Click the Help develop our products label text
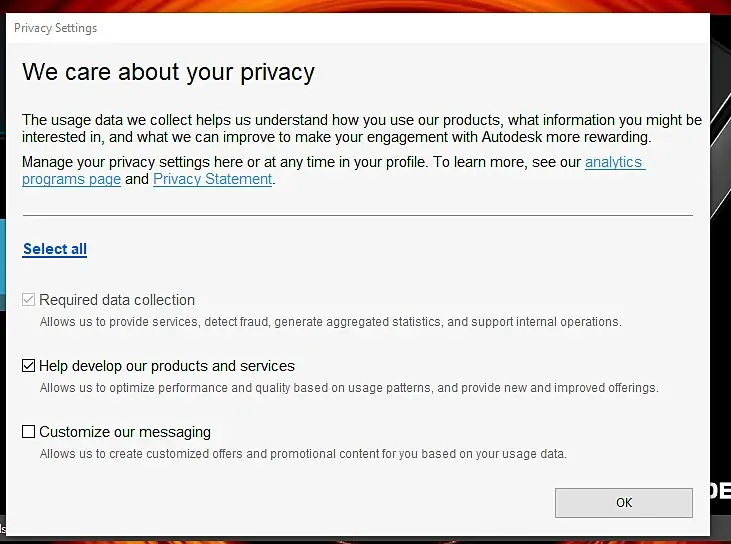The height and width of the screenshot is (544, 731). coord(167,366)
